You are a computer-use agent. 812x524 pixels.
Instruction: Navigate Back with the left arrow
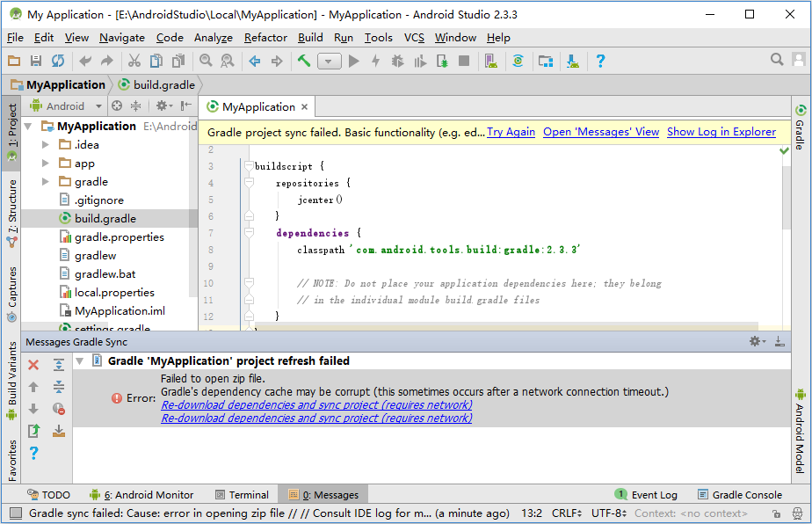coord(254,62)
